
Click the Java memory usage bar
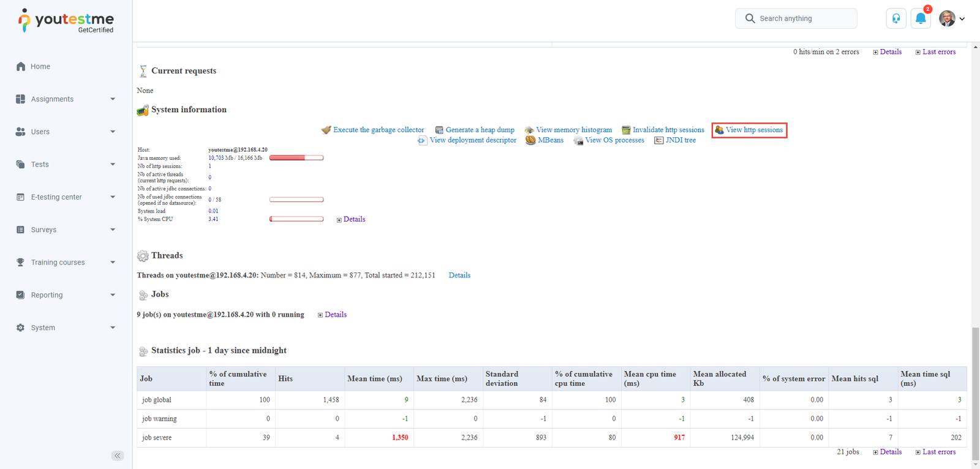pos(296,158)
